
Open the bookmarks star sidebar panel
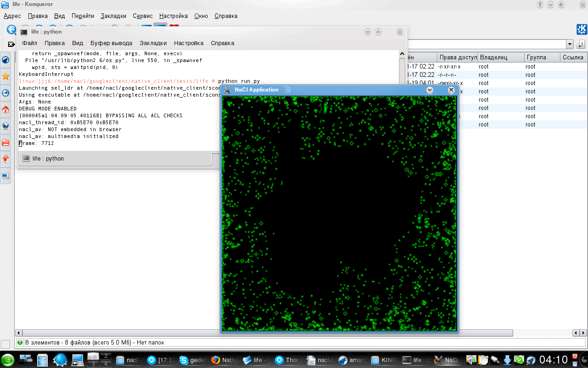[6, 76]
